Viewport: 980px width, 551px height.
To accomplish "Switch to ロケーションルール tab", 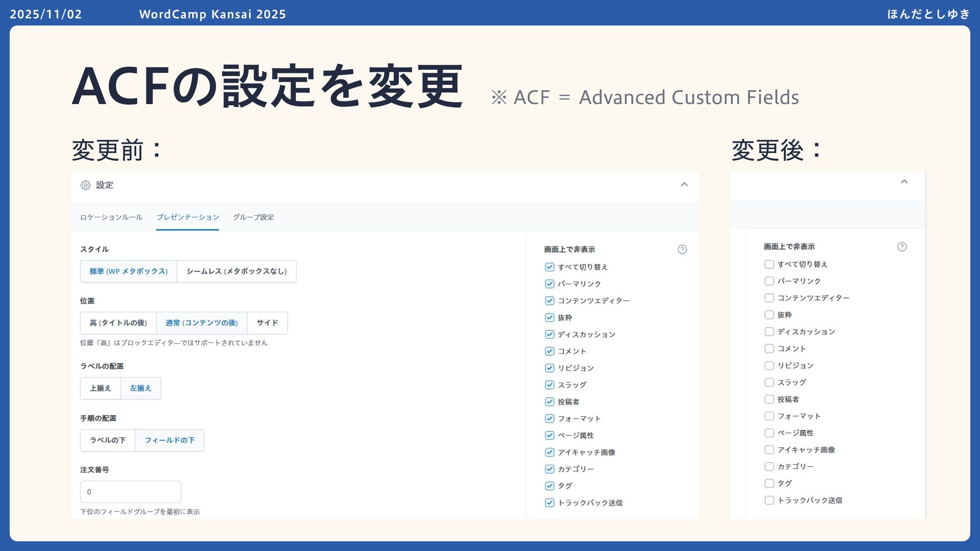I will tap(111, 217).
